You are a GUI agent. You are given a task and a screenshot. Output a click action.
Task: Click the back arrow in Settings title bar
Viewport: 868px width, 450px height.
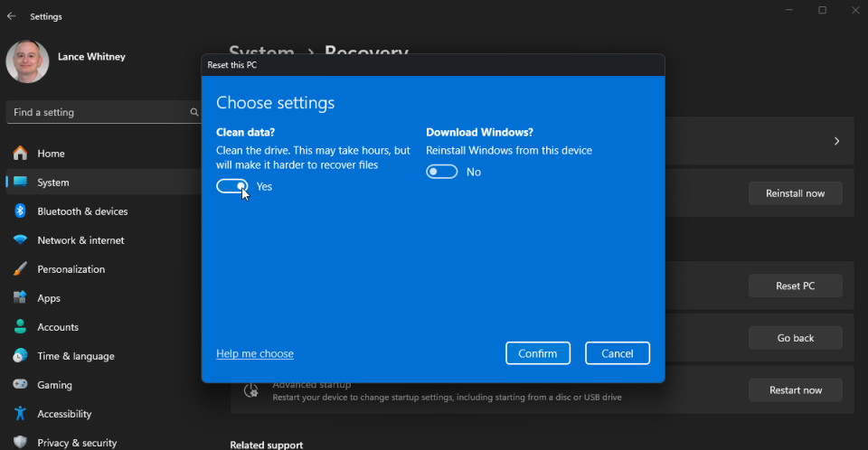[11, 16]
